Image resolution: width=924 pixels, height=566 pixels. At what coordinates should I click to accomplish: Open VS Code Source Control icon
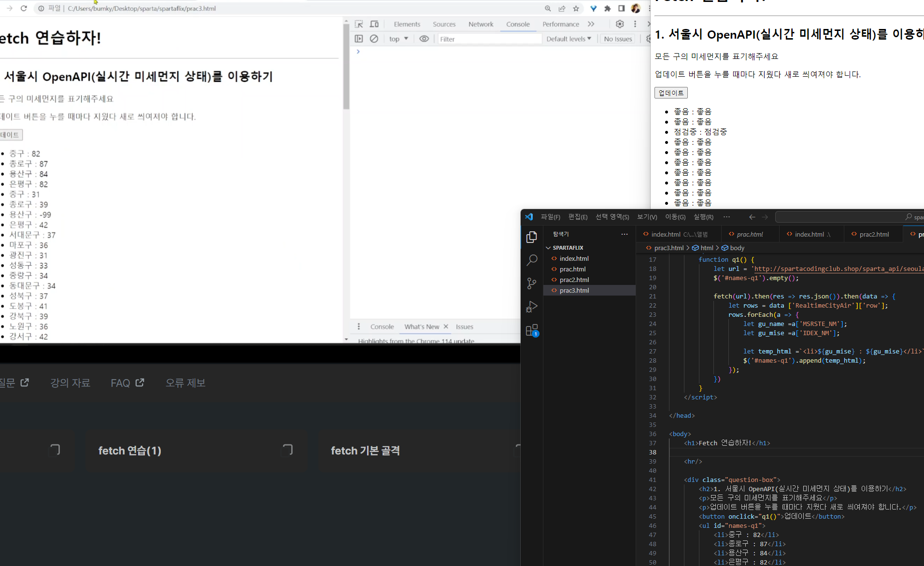point(532,283)
